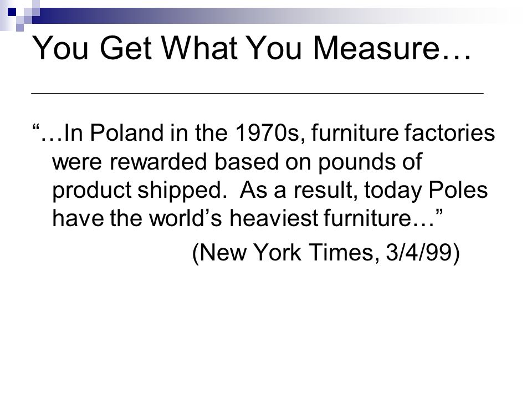Click the word "rewarded" in the quote

click(x=158, y=161)
